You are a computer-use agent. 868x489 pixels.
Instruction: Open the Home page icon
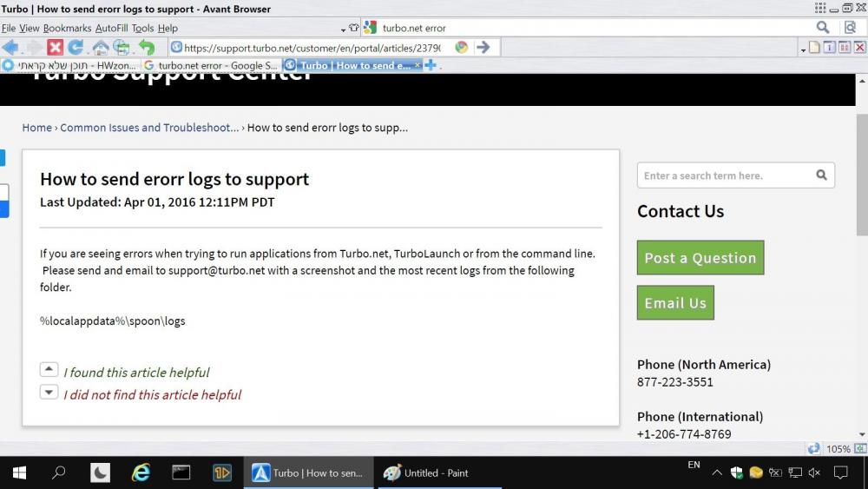click(100, 48)
